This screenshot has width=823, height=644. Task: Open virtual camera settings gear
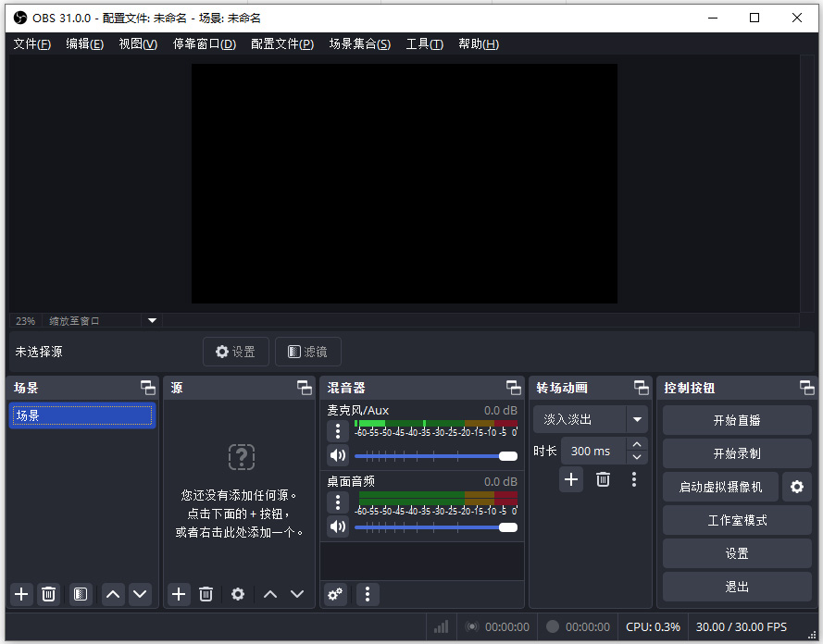point(797,486)
